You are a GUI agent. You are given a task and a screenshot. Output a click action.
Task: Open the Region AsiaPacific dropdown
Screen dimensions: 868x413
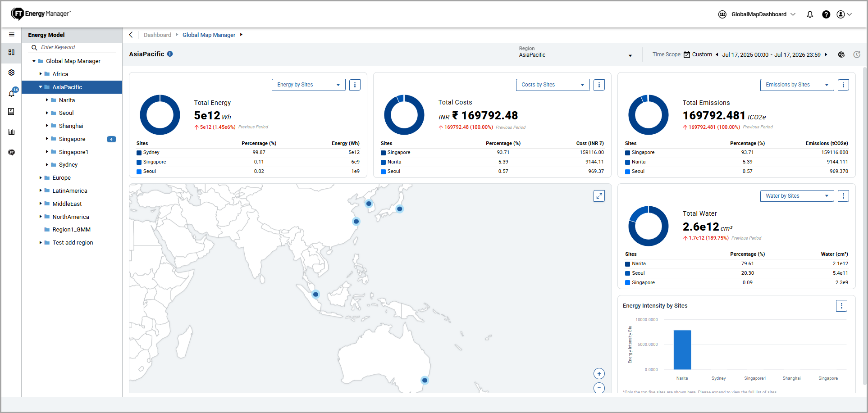pos(576,55)
